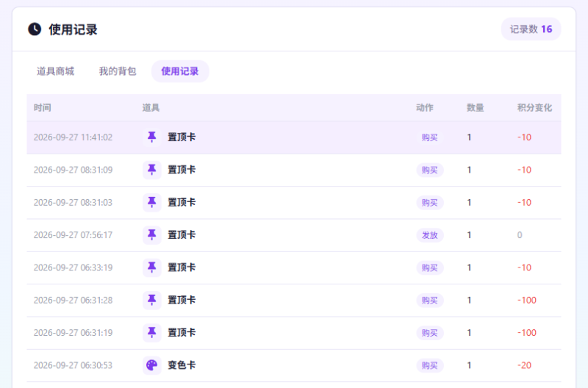Click the 记录数 16 badge

tap(531, 29)
